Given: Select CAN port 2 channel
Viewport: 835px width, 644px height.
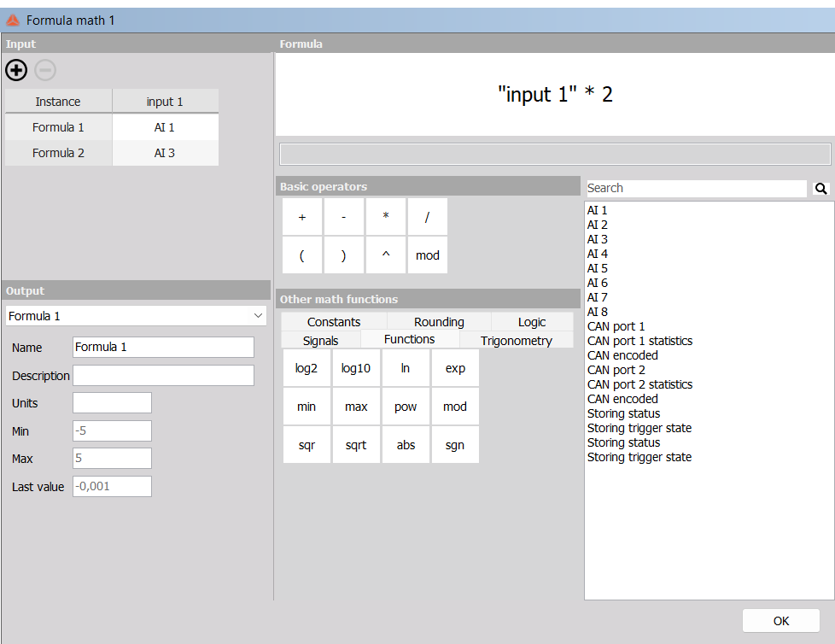Looking at the screenshot, I should coord(616,370).
